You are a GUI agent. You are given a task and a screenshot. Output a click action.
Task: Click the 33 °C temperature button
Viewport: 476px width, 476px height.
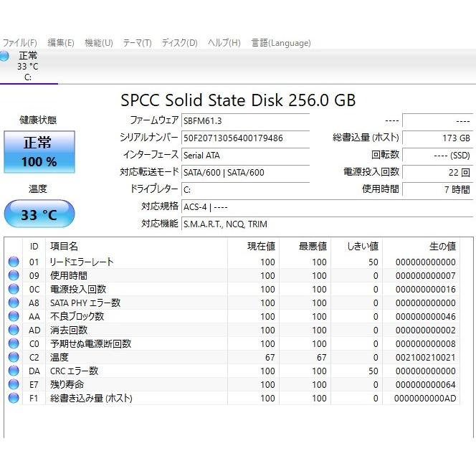(38, 214)
